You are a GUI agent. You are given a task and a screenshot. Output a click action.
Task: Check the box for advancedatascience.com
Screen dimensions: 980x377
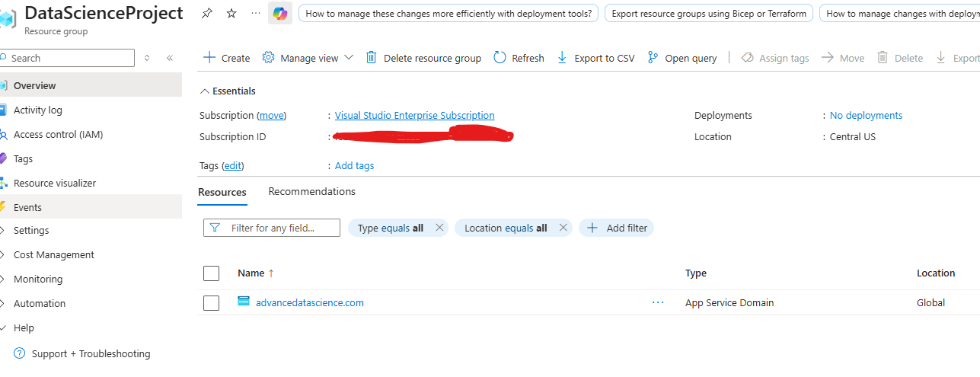point(212,303)
